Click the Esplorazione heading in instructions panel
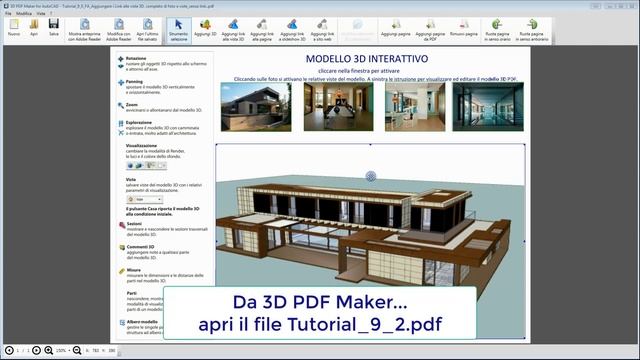This screenshot has width=640, height=360. pyautogui.click(x=138, y=122)
